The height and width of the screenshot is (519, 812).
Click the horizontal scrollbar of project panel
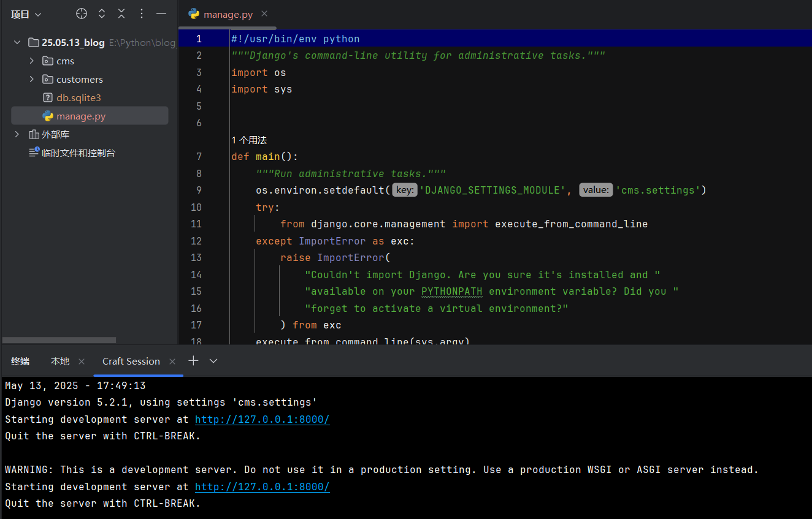(x=59, y=340)
